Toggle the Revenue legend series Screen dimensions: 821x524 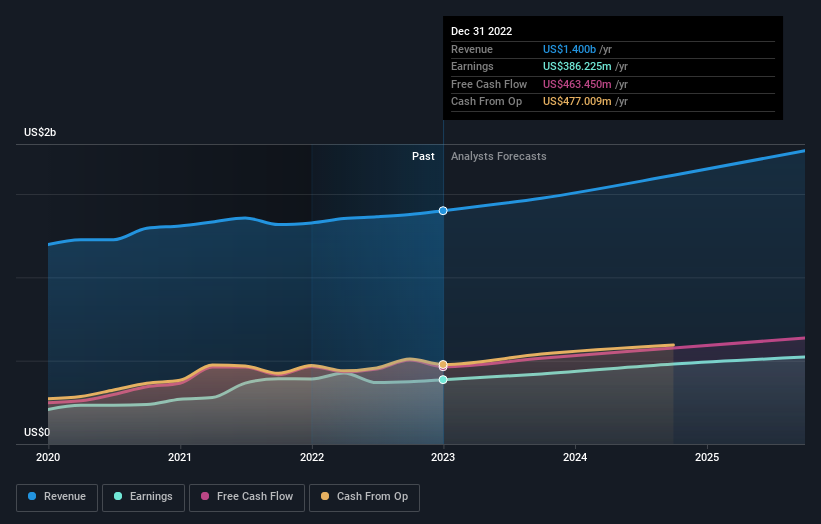click(57, 497)
